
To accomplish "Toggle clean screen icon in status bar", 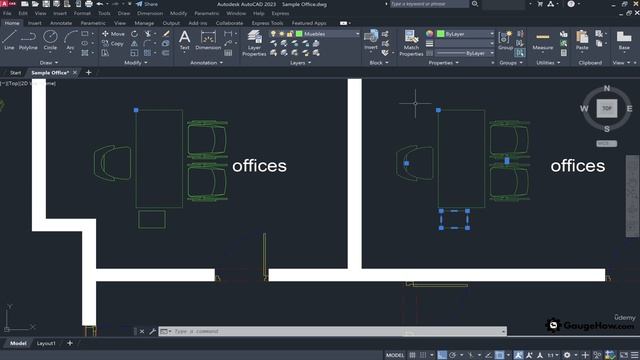I will tap(624, 356).
